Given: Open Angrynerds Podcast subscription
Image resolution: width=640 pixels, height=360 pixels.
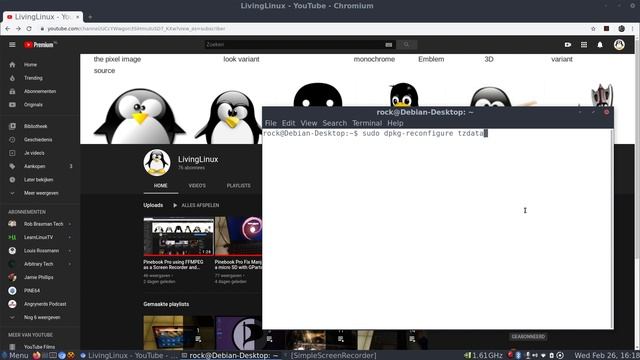Looking at the screenshot, I should tap(45, 304).
